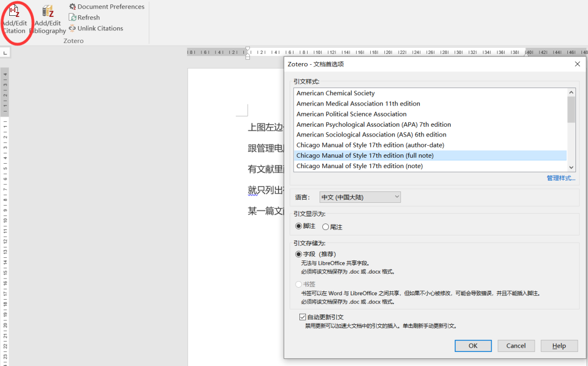The image size is (588, 366).
Task: Close the Zotero 文档首选项 dialog
Action: 577,64
